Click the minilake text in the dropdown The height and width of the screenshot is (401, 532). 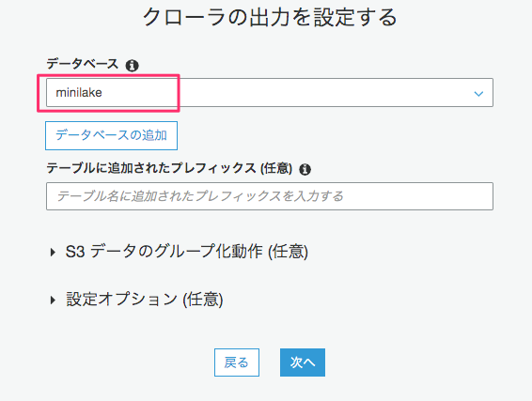pos(79,93)
